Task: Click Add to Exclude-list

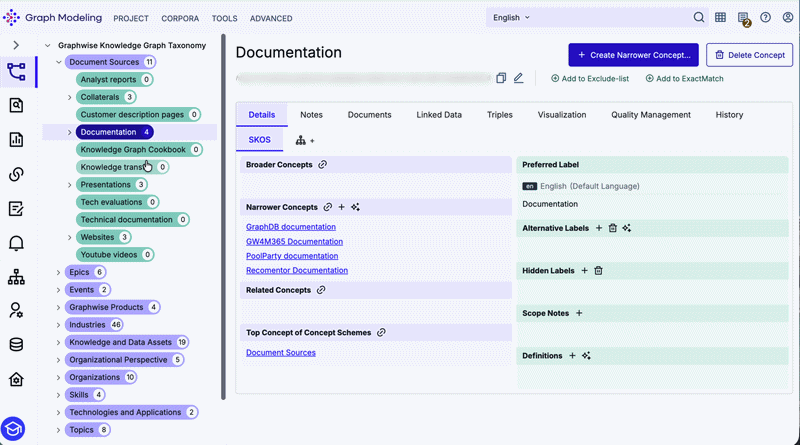Action: pos(590,79)
